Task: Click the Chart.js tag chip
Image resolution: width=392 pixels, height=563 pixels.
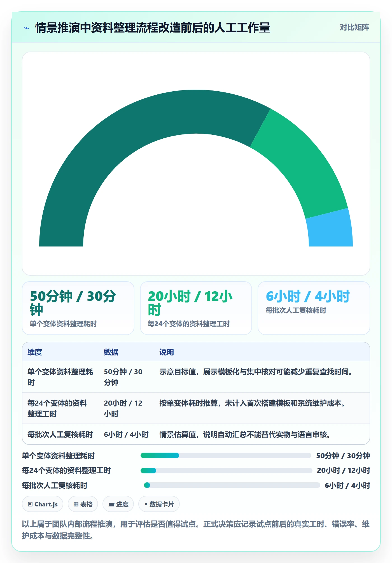Action: click(x=43, y=504)
